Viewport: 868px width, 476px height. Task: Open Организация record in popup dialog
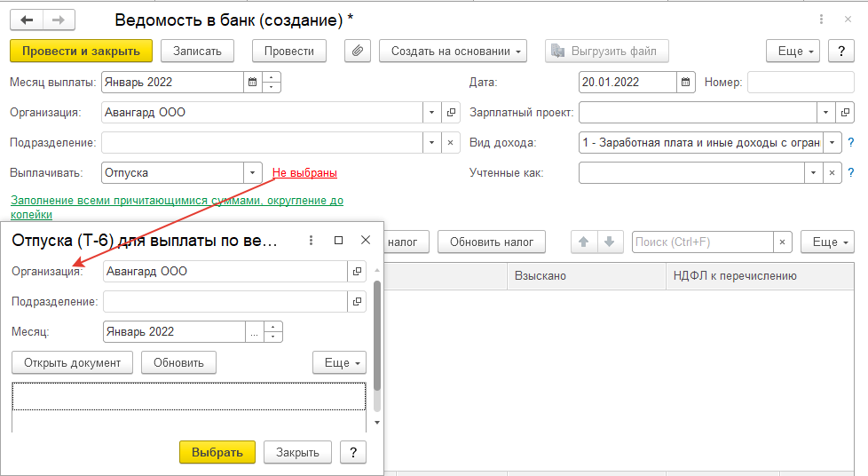pos(356,271)
